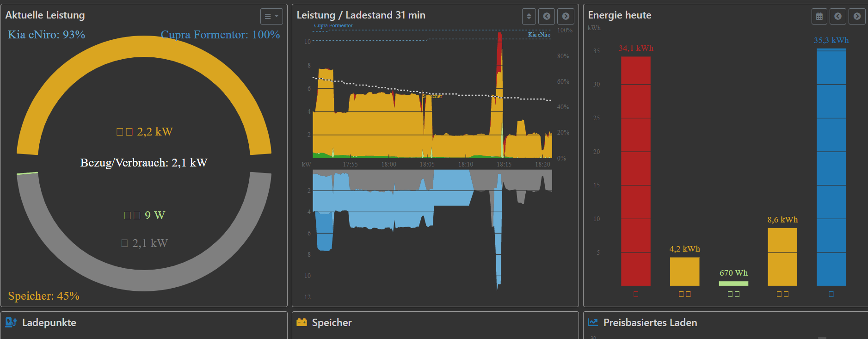
Task: Show next day in Energie heute
Action: point(857,17)
